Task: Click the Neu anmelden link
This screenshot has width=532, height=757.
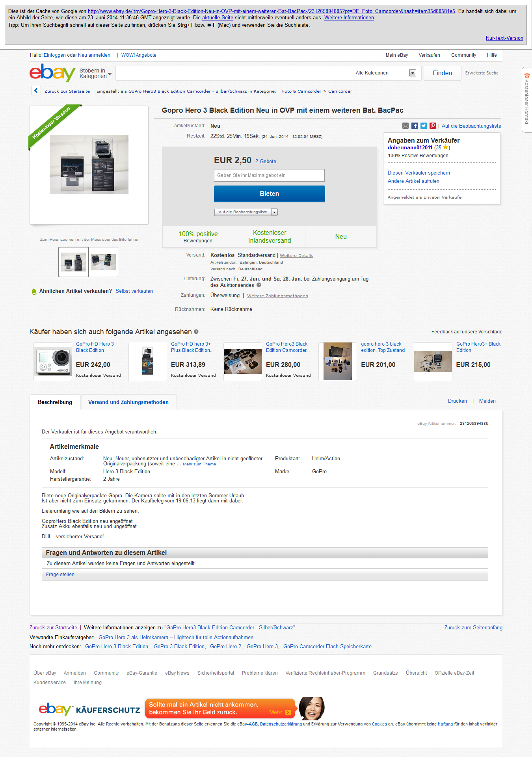Action: (x=94, y=55)
